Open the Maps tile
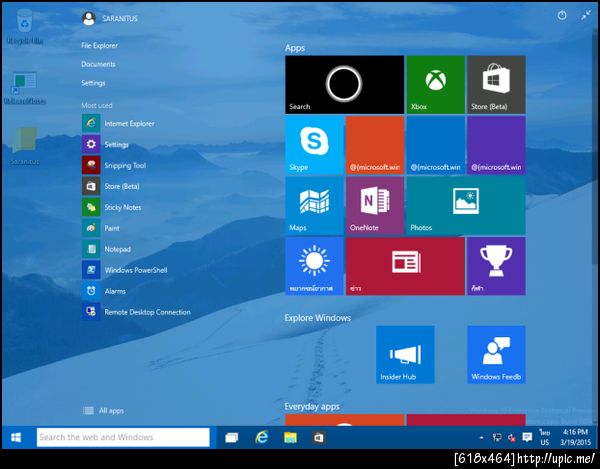Screen dimensions: 600x469 315,206
